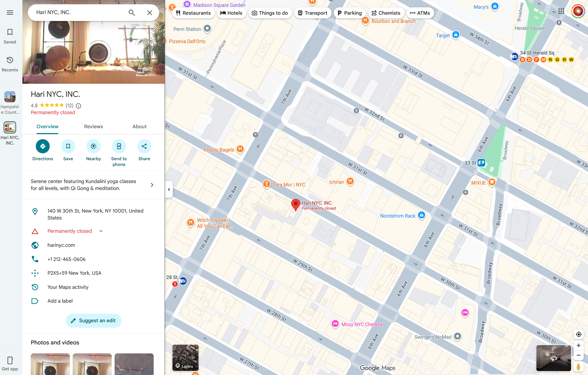
Task: Switch to the Reviews tab
Action: click(x=93, y=126)
